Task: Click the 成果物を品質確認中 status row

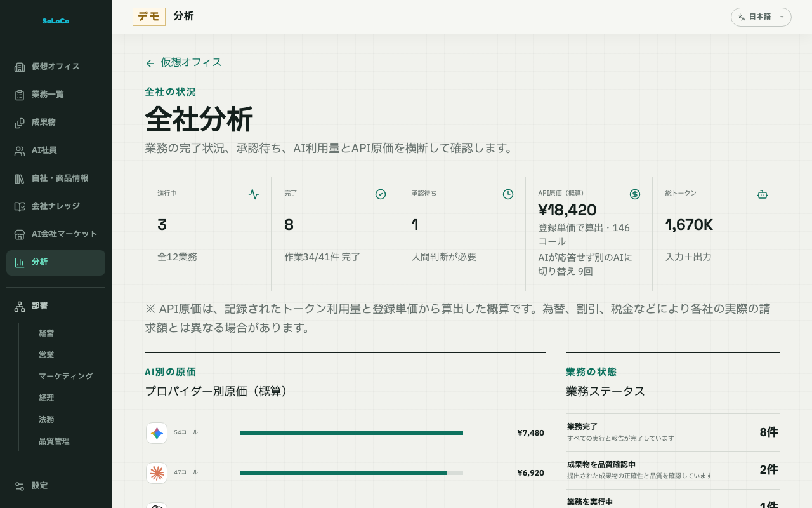Action: click(x=672, y=470)
